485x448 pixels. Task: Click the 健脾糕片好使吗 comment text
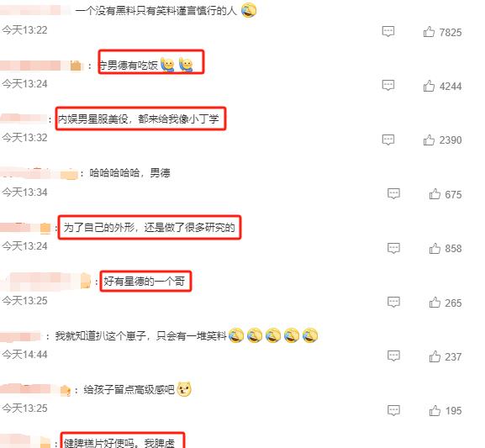click(x=119, y=442)
